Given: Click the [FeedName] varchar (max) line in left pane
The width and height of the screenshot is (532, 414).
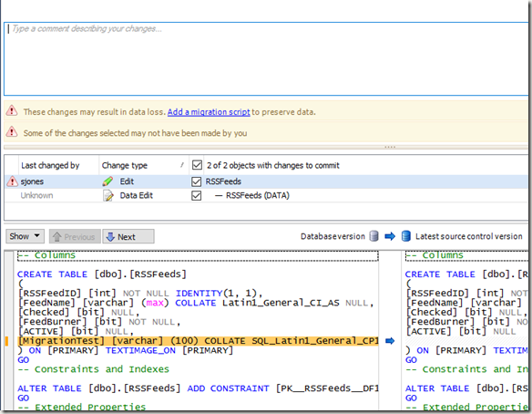Looking at the screenshot, I should [x=196, y=303].
